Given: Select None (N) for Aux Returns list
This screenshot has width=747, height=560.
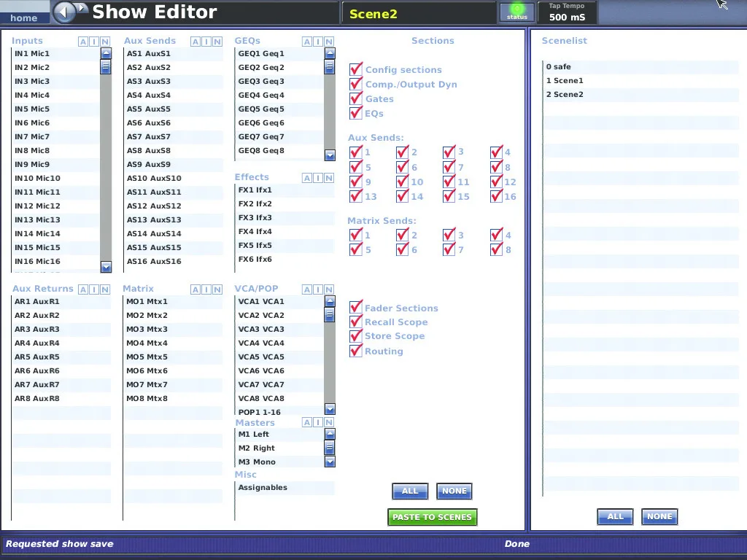Looking at the screenshot, I should tap(105, 289).
